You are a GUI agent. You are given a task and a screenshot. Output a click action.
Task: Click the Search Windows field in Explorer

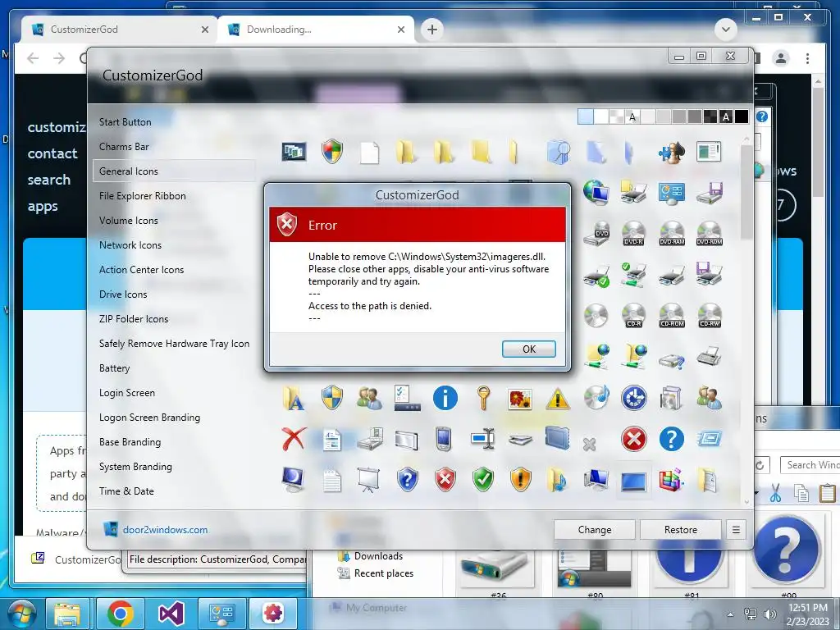pos(810,465)
